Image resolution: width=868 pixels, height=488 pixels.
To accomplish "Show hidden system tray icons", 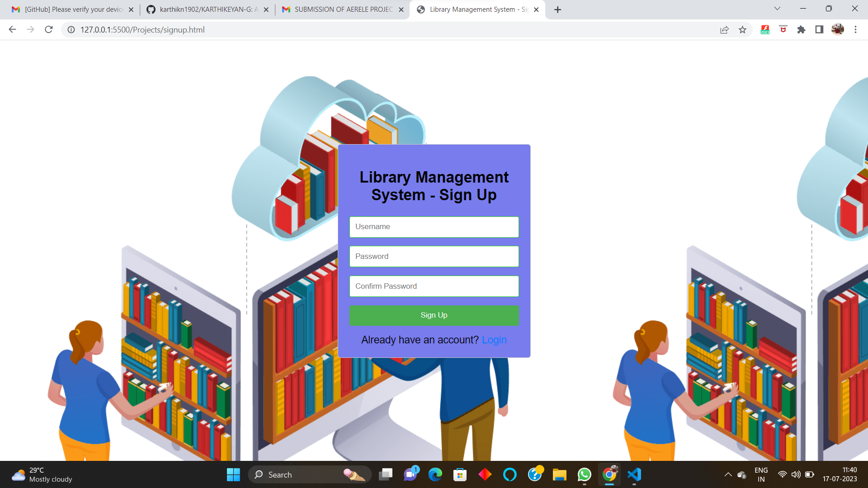I will (x=728, y=474).
